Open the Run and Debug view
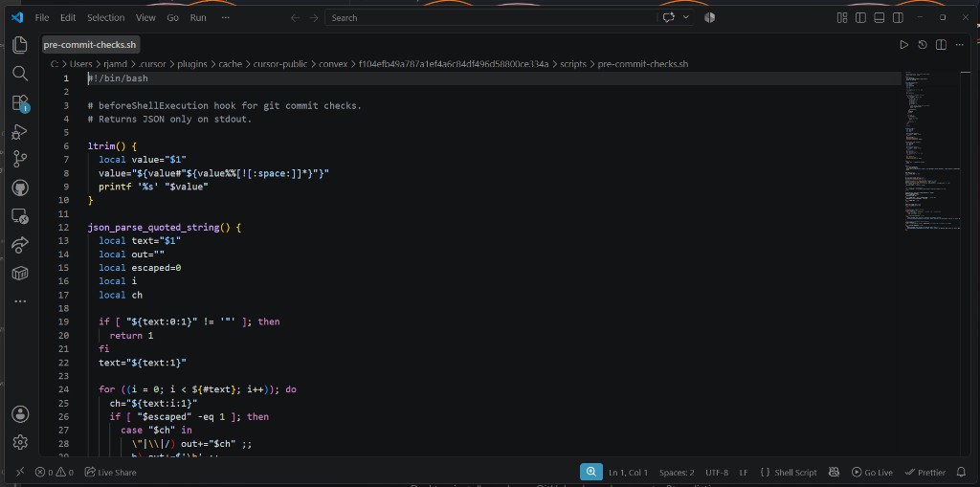 [20, 131]
